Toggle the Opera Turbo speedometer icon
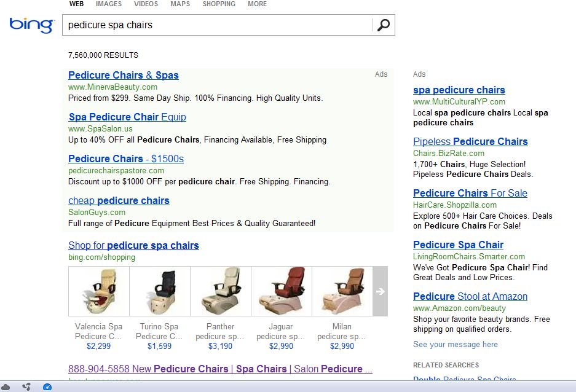576x392 pixels. click(x=47, y=387)
